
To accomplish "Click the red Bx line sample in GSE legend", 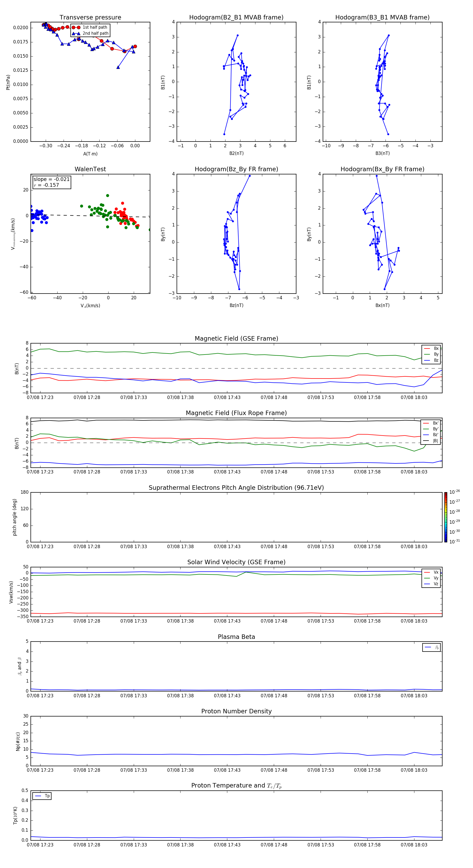I will [x=427, y=349].
